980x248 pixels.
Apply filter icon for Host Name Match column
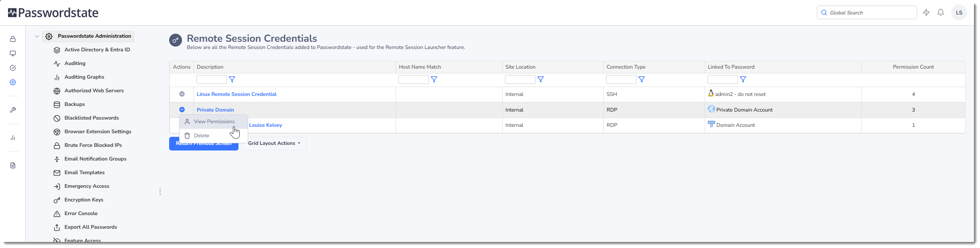point(434,79)
